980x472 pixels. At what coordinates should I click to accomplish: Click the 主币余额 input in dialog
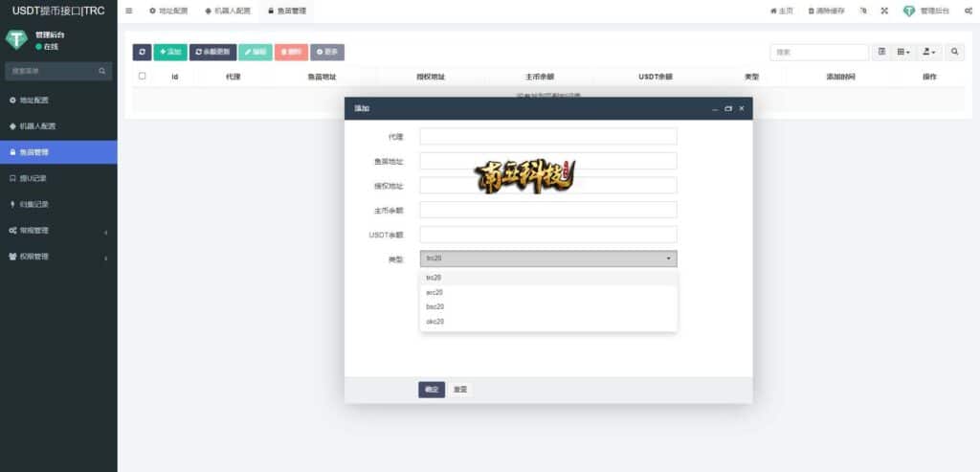point(548,210)
